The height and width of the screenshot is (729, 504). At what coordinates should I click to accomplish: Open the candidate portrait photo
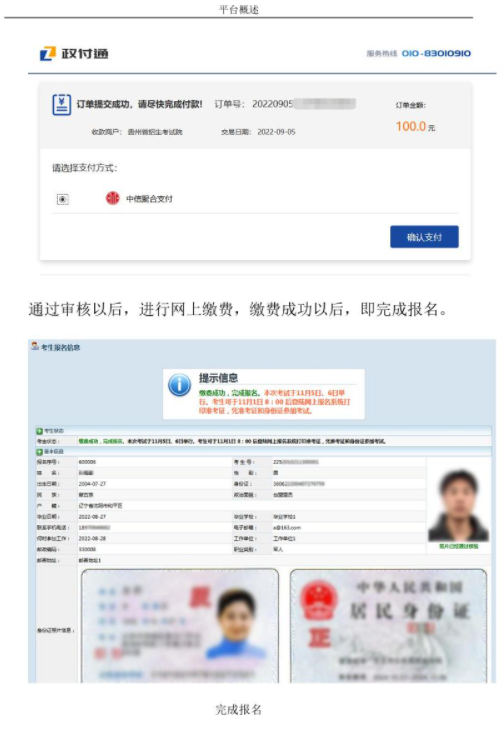(x=458, y=505)
